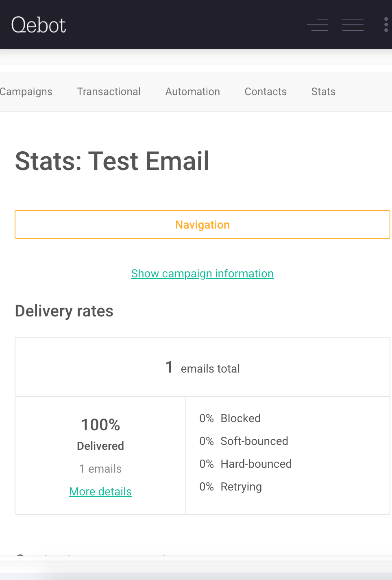Select the 0% Hard-bounced stat row
The width and height of the screenshot is (392, 580).
pyautogui.click(x=245, y=464)
